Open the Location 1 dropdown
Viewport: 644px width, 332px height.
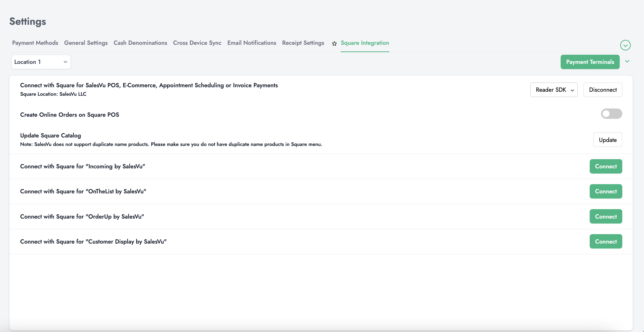(x=41, y=62)
